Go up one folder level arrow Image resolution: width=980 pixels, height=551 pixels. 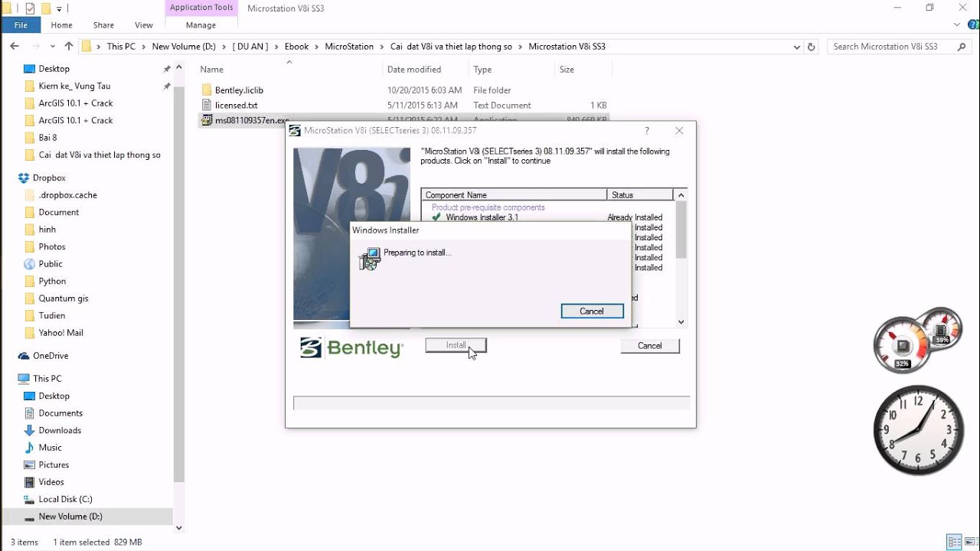click(x=68, y=47)
